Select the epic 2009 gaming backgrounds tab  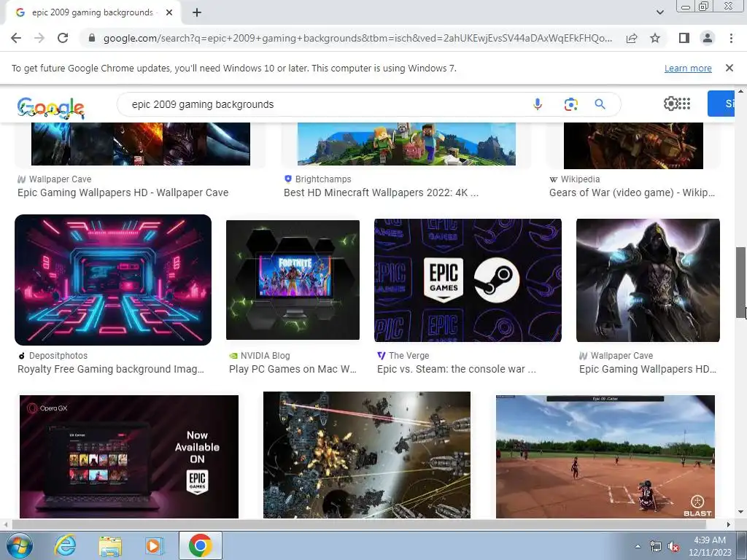pyautogui.click(x=93, y=13)
